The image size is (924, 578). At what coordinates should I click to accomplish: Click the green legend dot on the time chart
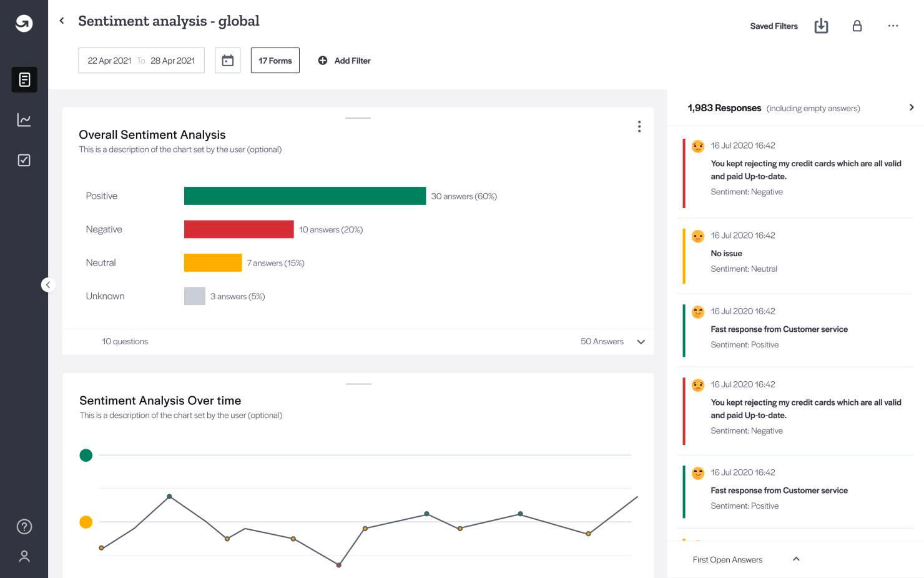click(x=86, y=455)
